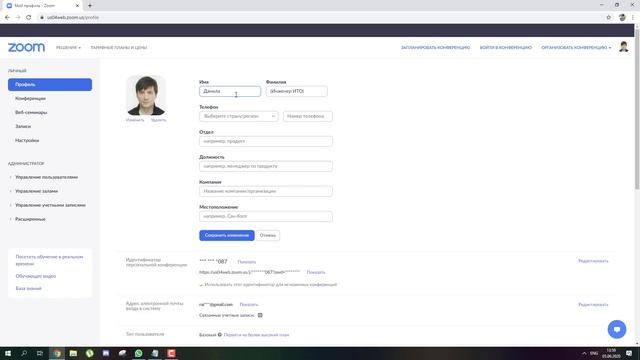Open Записи in the sidebar
The width and height of the screenshot is (640, 360).
(23, 127)
